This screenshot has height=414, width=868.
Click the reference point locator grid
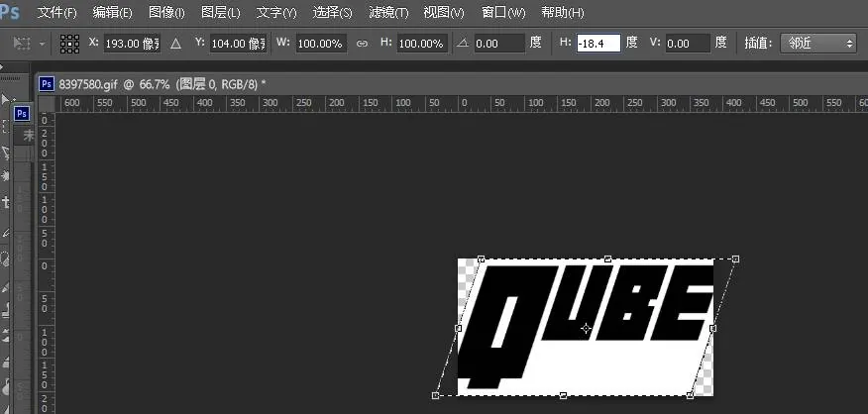coord(69,44)
